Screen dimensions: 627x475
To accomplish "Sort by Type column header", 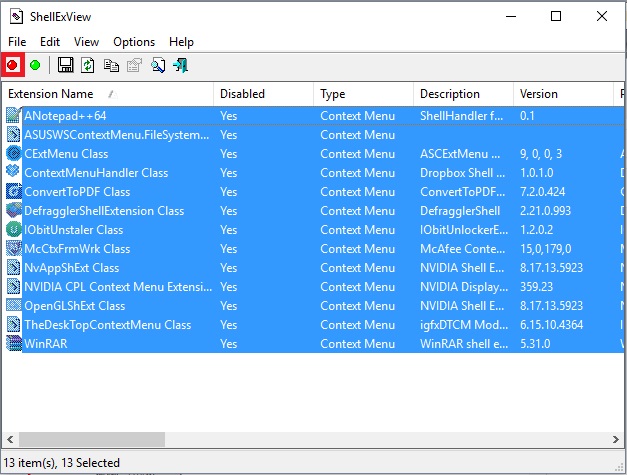I will coord(363,94).
